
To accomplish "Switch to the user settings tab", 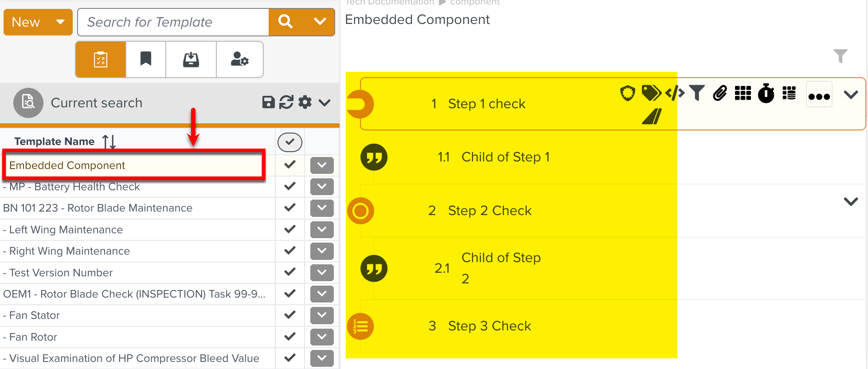I will tap(239, 59).
